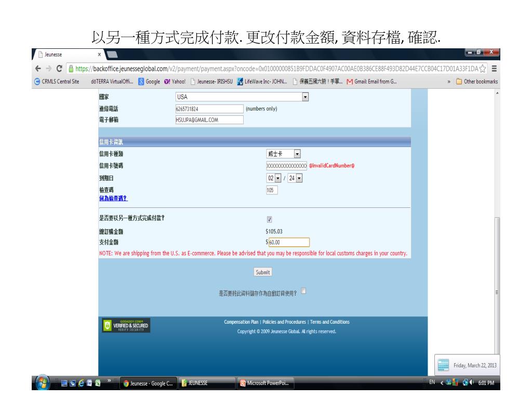The height and width of the screenshot is (399, 532).
Task: Bookmark this page with the star icon
Action: [x=482, y=69]
